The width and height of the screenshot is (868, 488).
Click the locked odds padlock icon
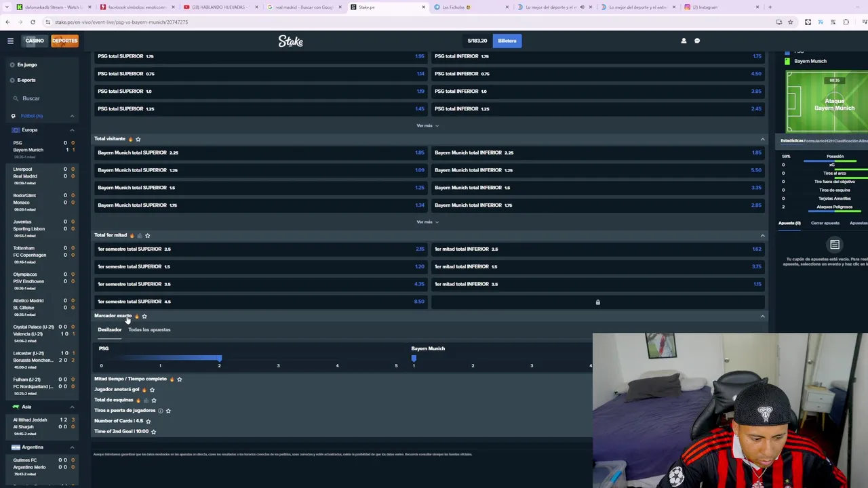pos(597,302)
